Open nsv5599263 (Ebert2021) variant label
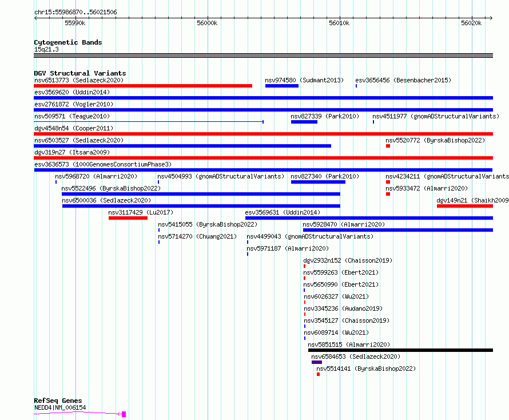Screen dimensions: 509x420 341,272
